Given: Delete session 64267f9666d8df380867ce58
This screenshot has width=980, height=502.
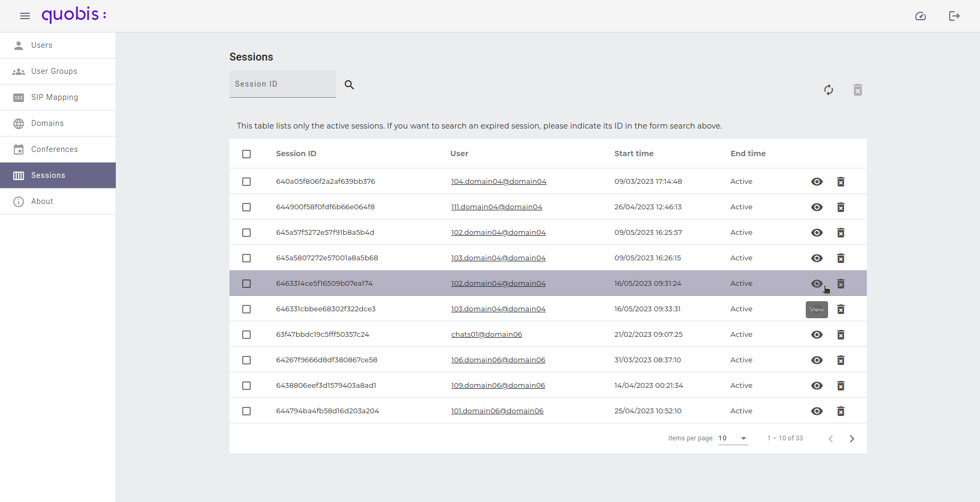Looking at the screenshot, I should [x=841, y=360].
